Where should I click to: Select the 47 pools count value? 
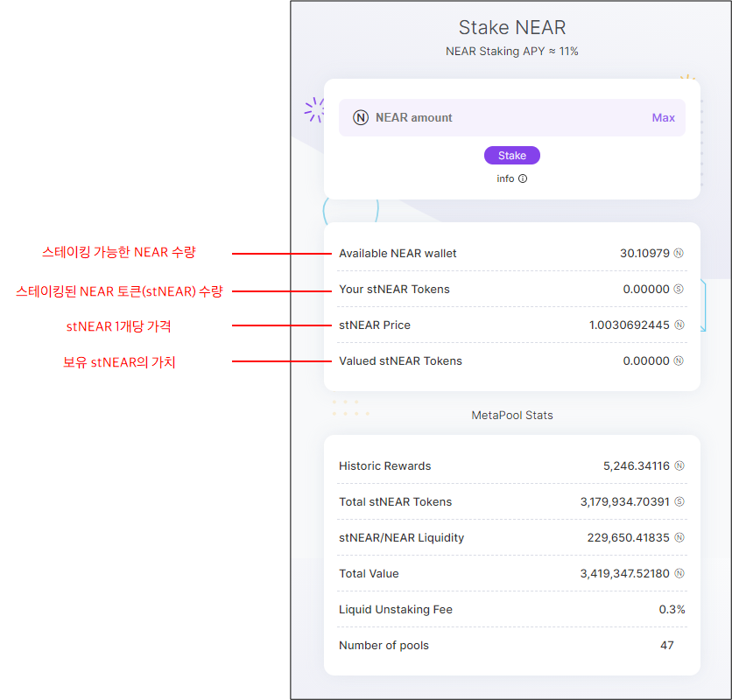click(x=667, y=646)
